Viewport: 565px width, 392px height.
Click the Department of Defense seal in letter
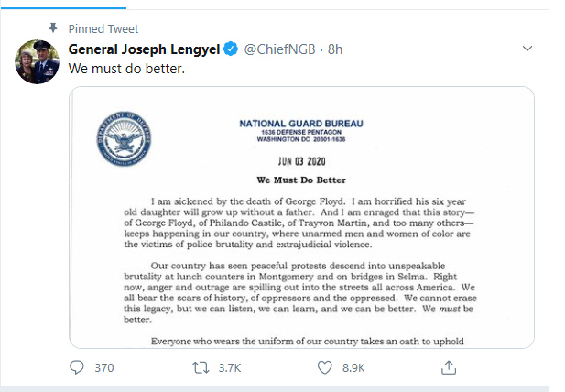click(x=122, y=139)
